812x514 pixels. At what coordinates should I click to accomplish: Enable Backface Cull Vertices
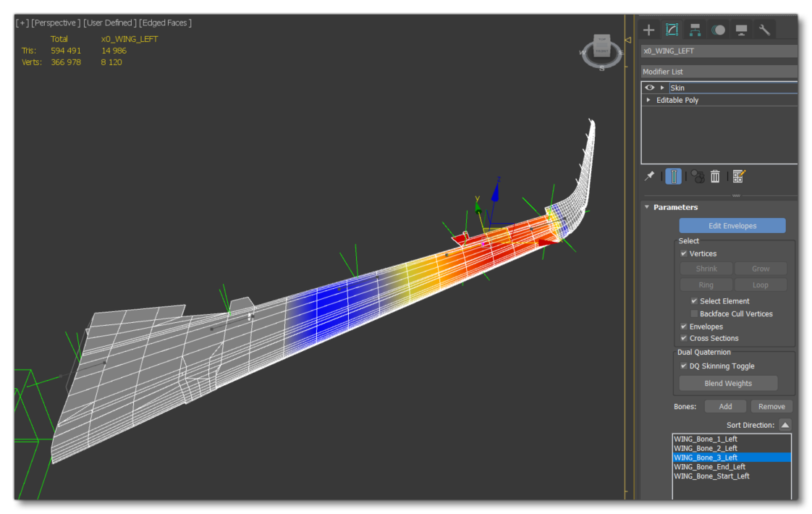tap(694, 314)
